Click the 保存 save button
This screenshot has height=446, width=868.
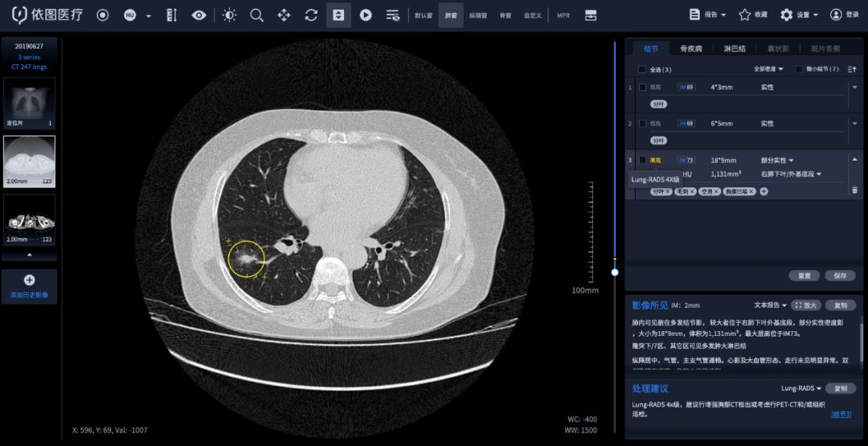[x=840, y=276]
